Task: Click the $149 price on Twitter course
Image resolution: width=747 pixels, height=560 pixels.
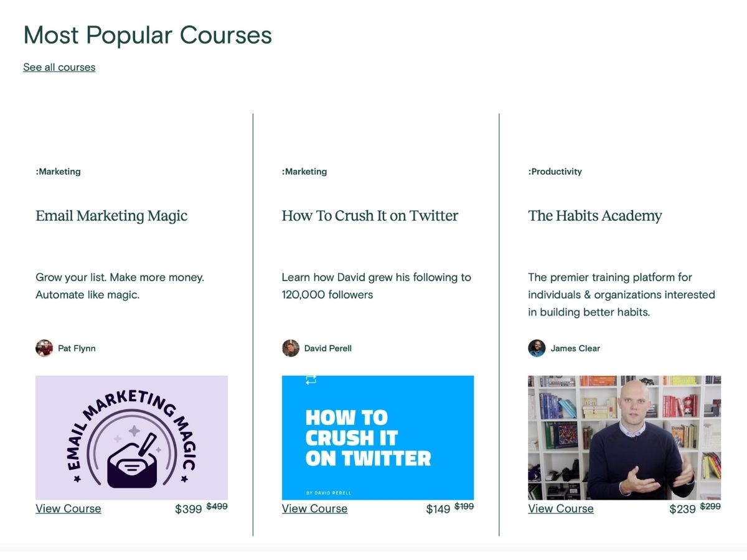Action: click(x=438, y=509)
